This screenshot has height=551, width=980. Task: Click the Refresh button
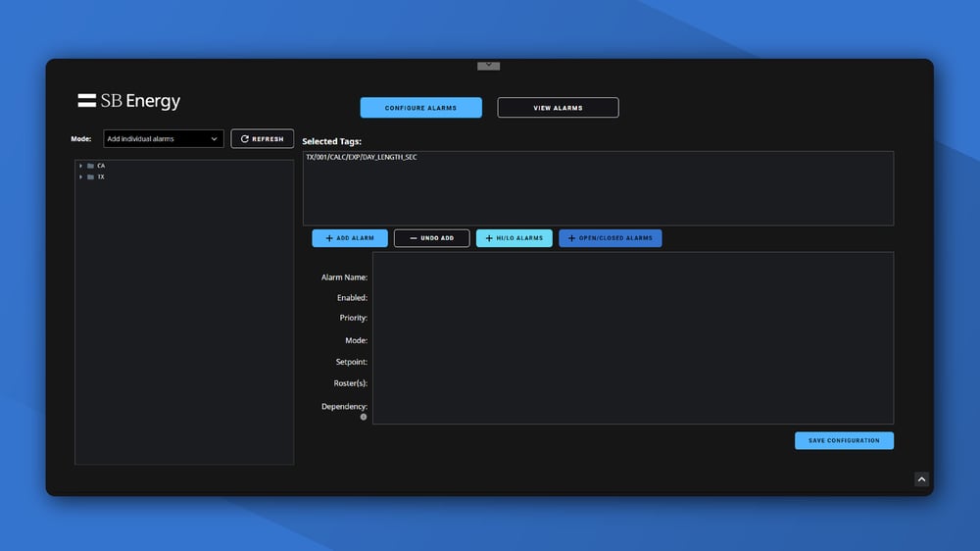pos(262,139)
